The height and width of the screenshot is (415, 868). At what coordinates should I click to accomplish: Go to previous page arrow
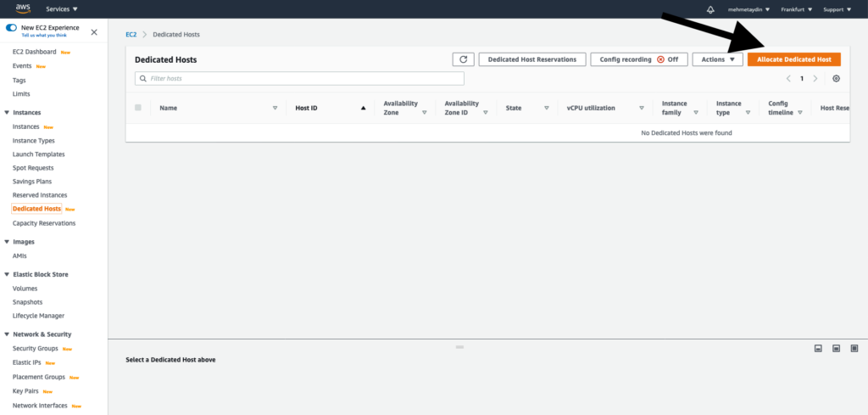point(788,79)
